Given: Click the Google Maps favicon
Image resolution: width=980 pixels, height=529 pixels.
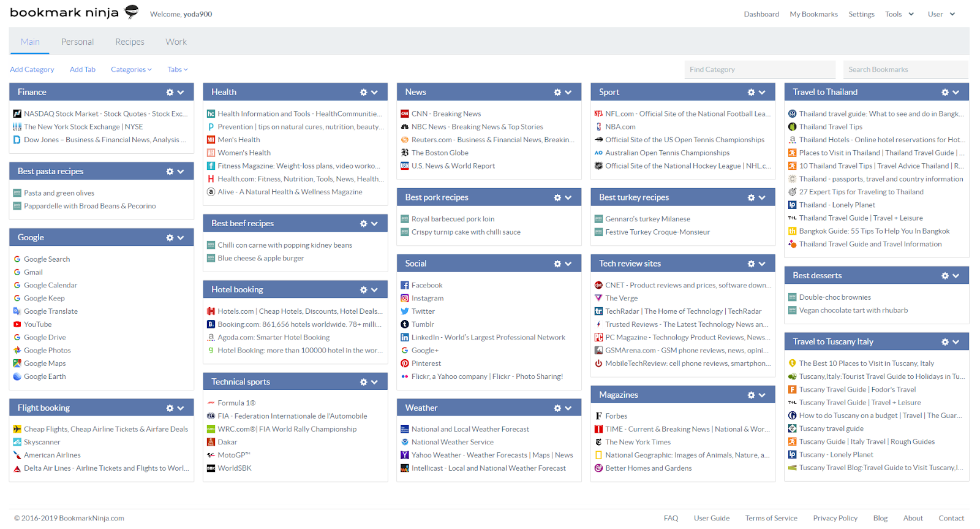Looking at the screenshot, I should click(17, 363).
